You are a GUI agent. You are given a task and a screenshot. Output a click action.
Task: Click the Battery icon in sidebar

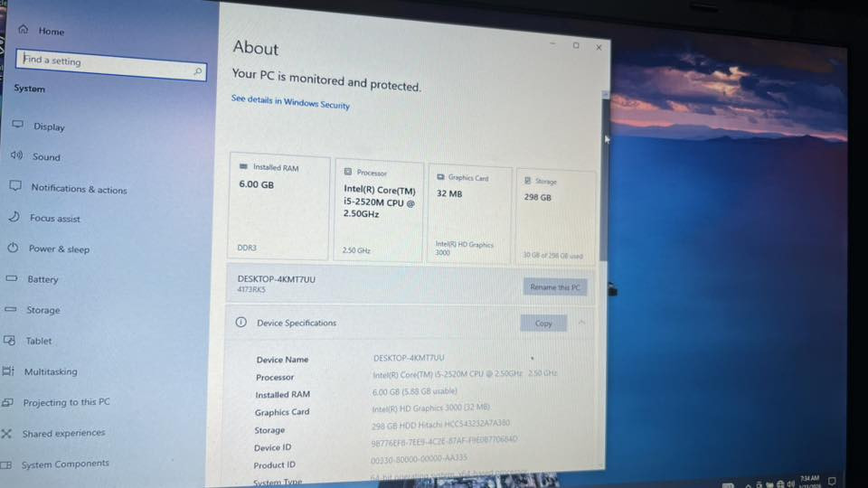coord(11,278)
